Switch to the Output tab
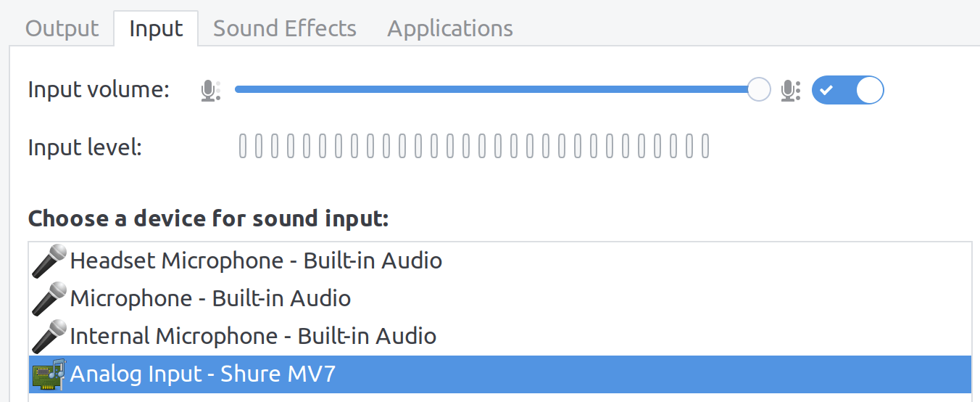 pos(62,29)
